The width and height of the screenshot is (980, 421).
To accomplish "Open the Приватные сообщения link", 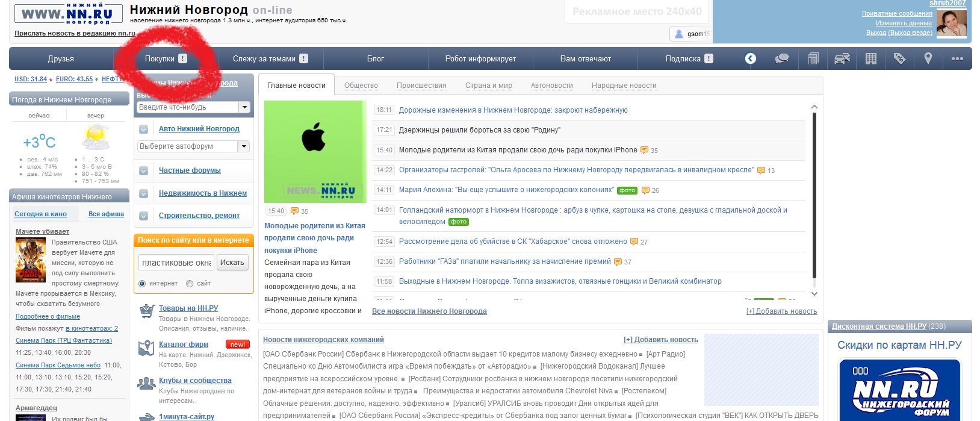I will [897, 13].
